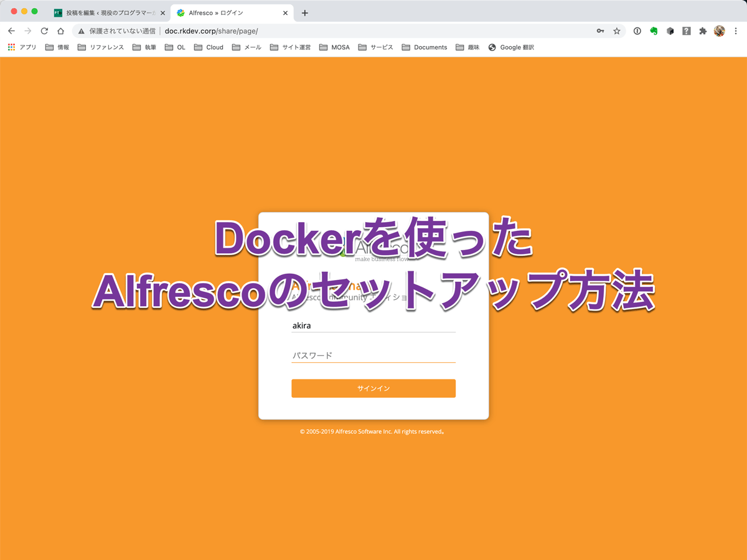Open the Chrome profile avatar

pyautogui.click(x=720, y=31)
